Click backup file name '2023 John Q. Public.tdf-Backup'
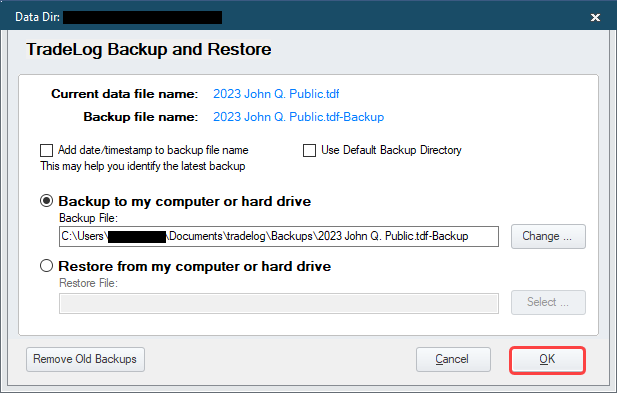This screenshot has width=617, height=393. 298,117
